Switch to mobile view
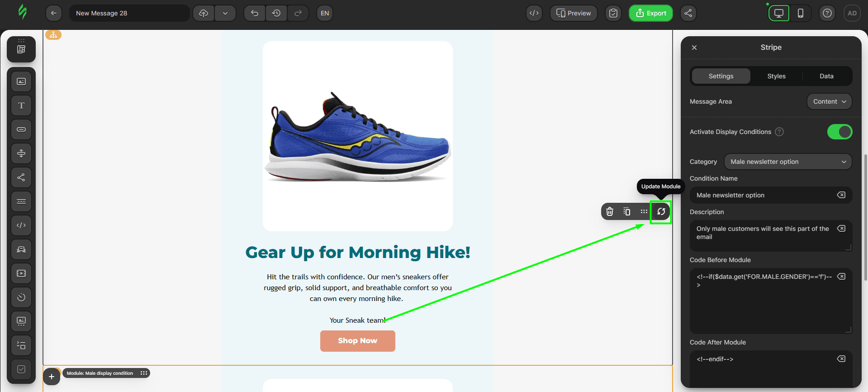The image size is (868, 392). coord(800,13)
